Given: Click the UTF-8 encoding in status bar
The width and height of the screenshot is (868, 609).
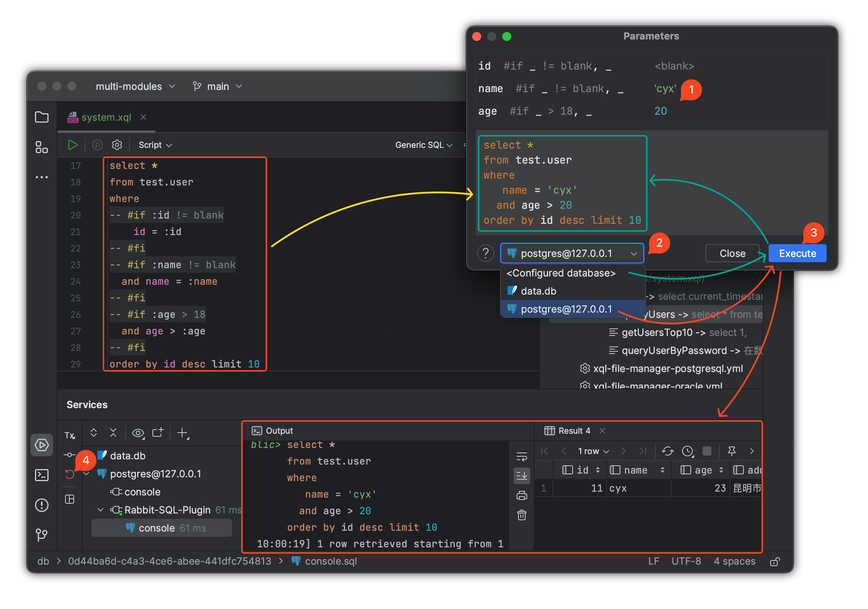Looking at the screenshot, I should (x=686, y=561).
